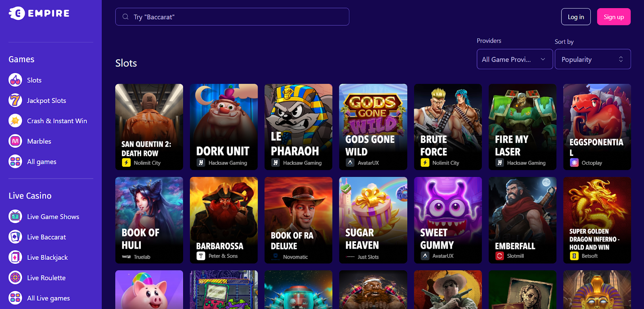This screenshot has height=309, width=644.
Task: Expand the All Game Providers dropdown
Action: coord(515,59)
